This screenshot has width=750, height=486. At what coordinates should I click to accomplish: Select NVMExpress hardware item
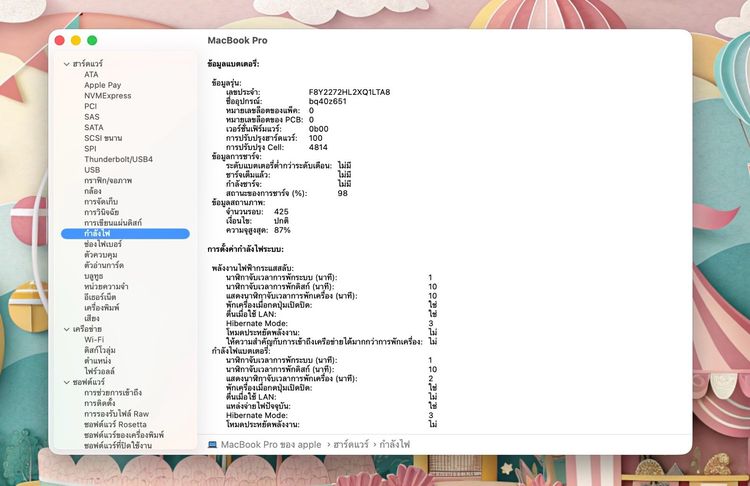pos(108,95)
